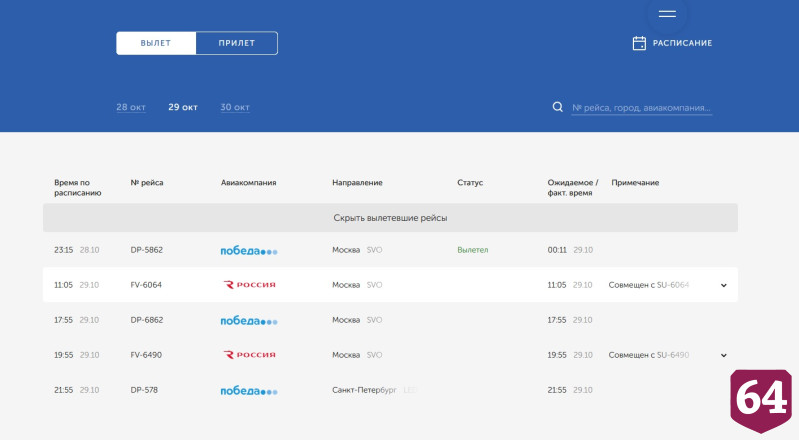This screenshot has width=799, height=440.
Task: Click the calendar schedule icon
Action: 639,43
